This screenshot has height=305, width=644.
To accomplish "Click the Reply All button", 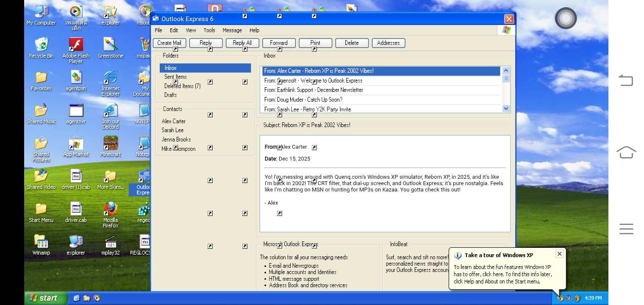I will (x=242, y=43).
